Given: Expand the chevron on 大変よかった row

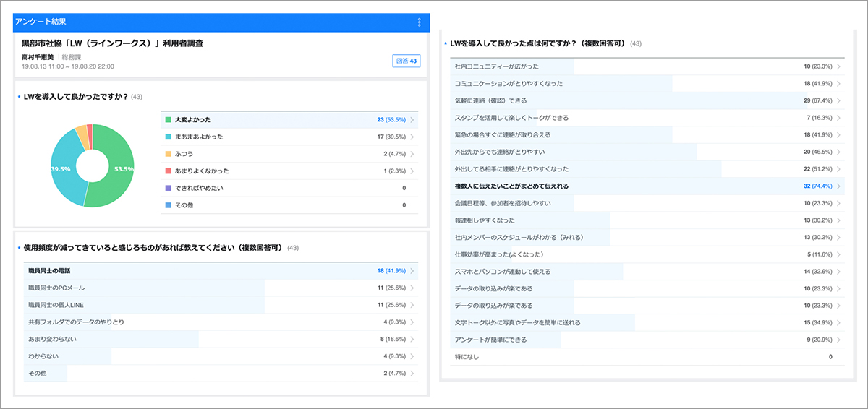Looking at the screenshot, I should click(412, 120).
